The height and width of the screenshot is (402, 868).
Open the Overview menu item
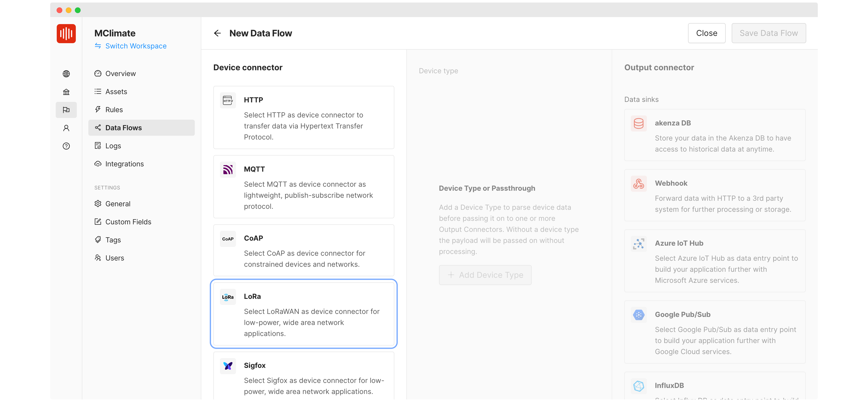tap(120, 74)
